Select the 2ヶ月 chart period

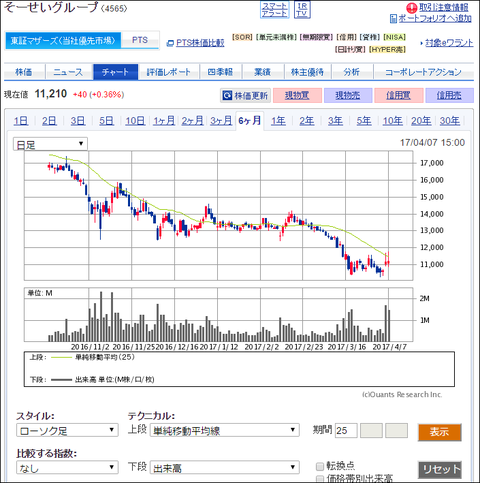click(x=192, y=121)
